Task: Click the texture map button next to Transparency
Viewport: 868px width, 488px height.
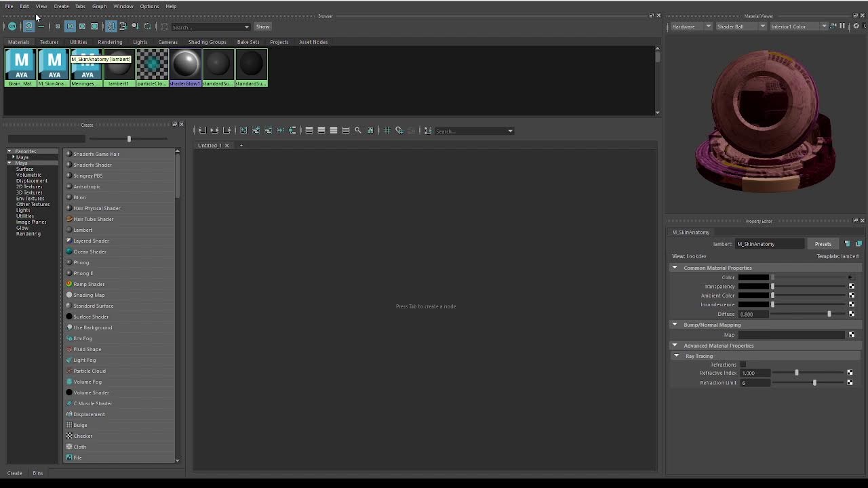Action: (x=852, y=286)
